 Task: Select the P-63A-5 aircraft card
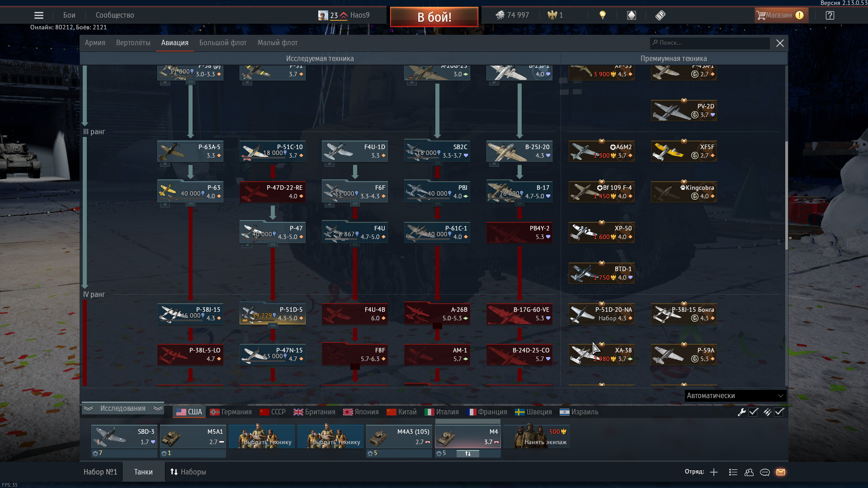point(190,151)
